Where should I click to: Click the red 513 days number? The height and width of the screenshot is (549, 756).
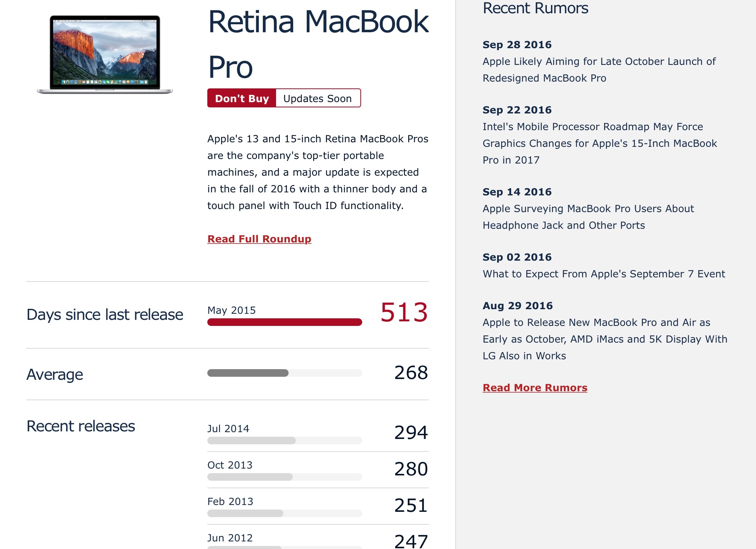(x=404, y=312)
